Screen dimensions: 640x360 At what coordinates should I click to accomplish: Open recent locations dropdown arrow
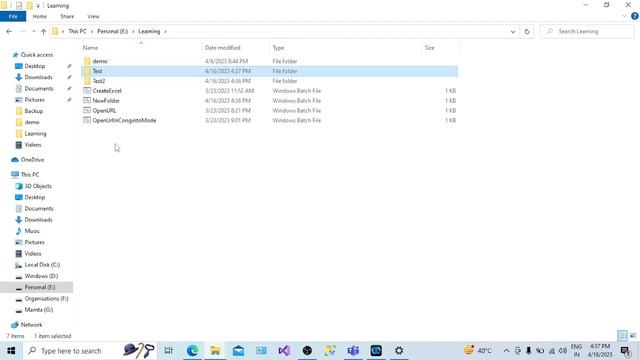click(x=33, y=31)
